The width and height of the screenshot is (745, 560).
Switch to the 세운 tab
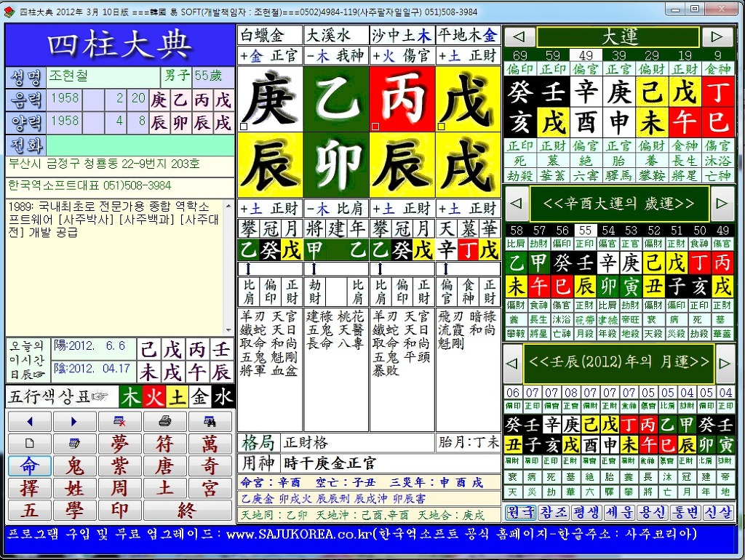[619, 512]
